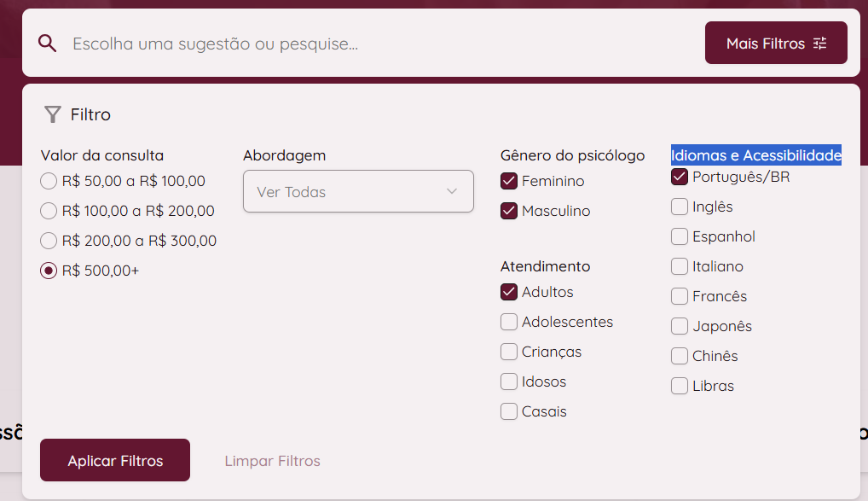The width and height of the screenshot is (868, 501).
Task: Click the funnel Filtro icon
Action: point(53,114)
